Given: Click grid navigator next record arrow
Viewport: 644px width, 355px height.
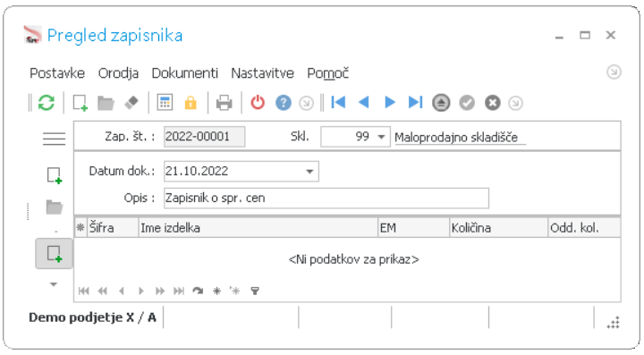Looking at the screenshot, I should point(141,291).
